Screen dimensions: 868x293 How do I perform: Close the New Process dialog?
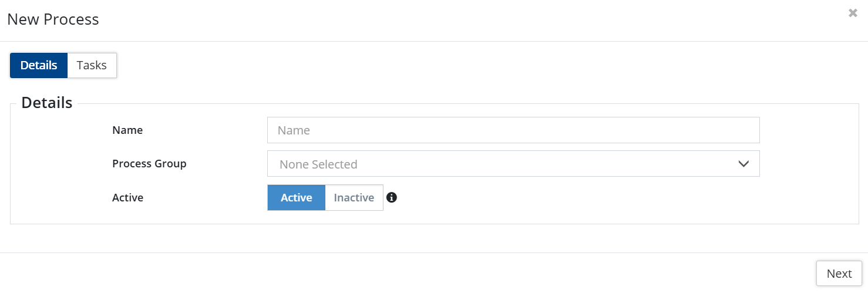[x=853, y=13]
